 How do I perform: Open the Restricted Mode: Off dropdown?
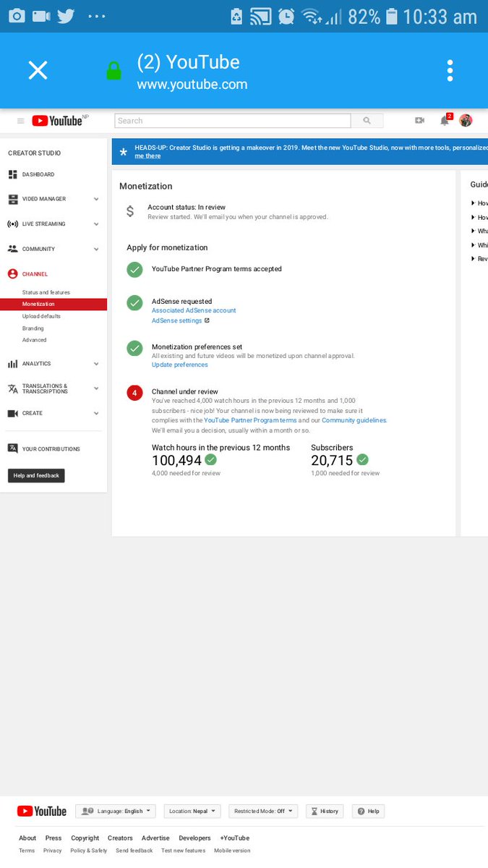click(x=264, y=812)
